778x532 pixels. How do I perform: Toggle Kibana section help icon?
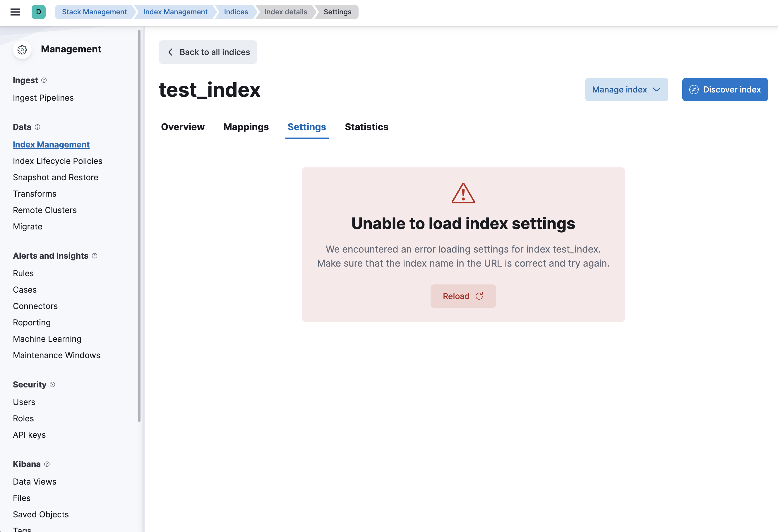click(x=47, y=464)
